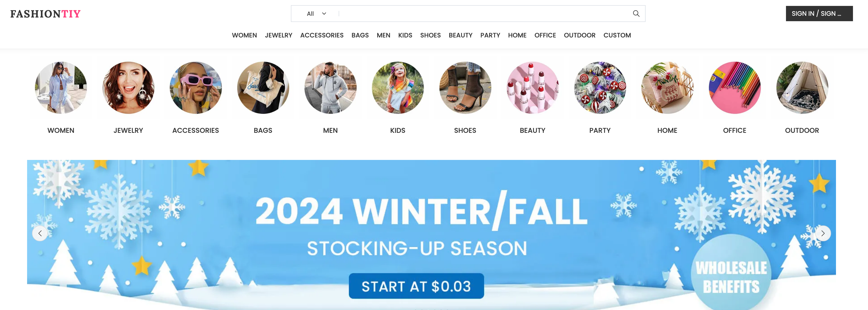This screenshot has width=868, height=310.
Task: Open the Kids category circle image
Action: point(398,88)
